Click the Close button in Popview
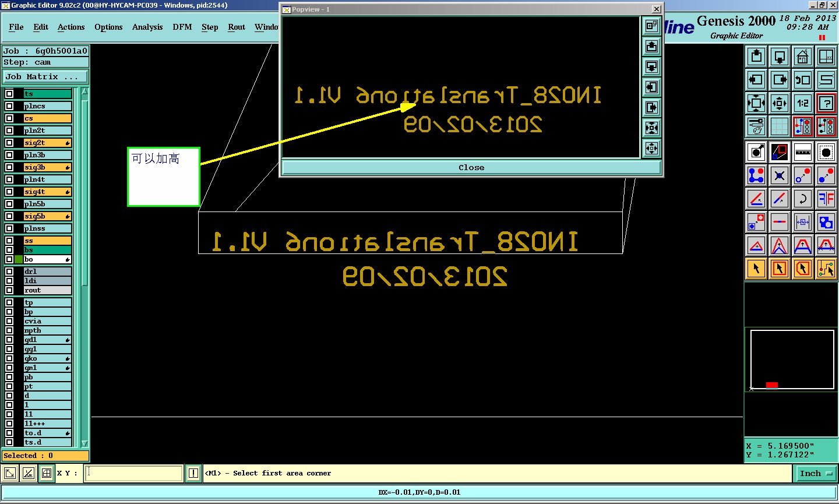 [471, 168]
